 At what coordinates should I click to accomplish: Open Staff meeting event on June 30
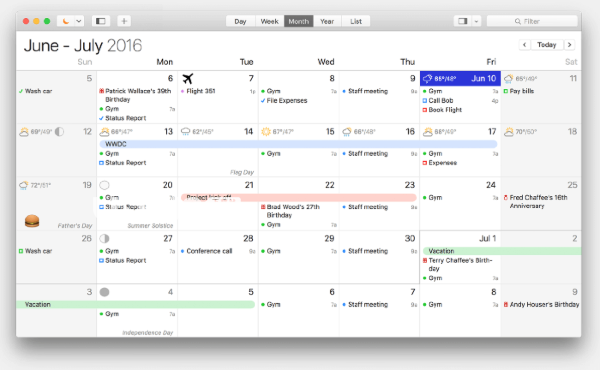(379, 251)
